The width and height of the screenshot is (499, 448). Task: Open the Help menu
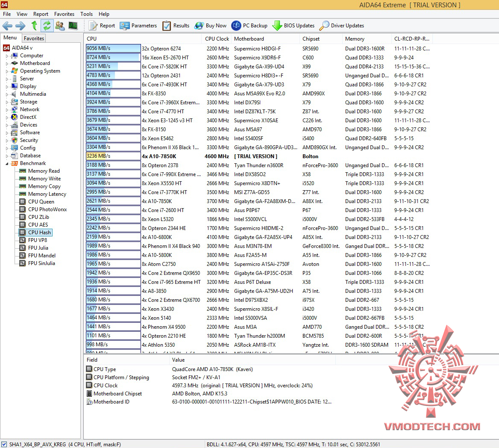pyautogui.click(x=104, y=14)
